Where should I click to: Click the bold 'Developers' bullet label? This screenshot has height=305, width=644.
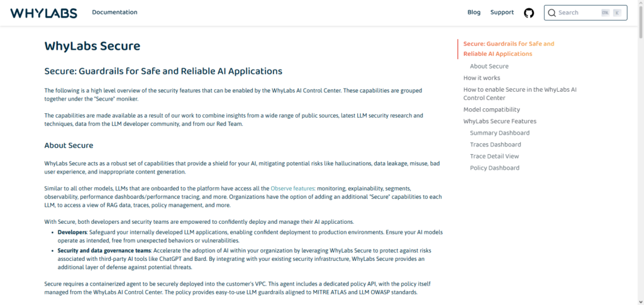click(x=72, y=232)
